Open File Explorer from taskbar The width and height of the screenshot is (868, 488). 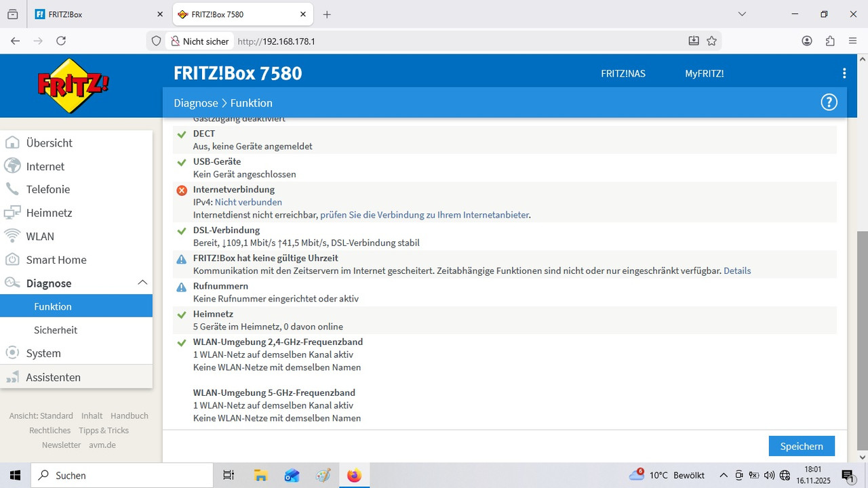(x=260, y=475)
